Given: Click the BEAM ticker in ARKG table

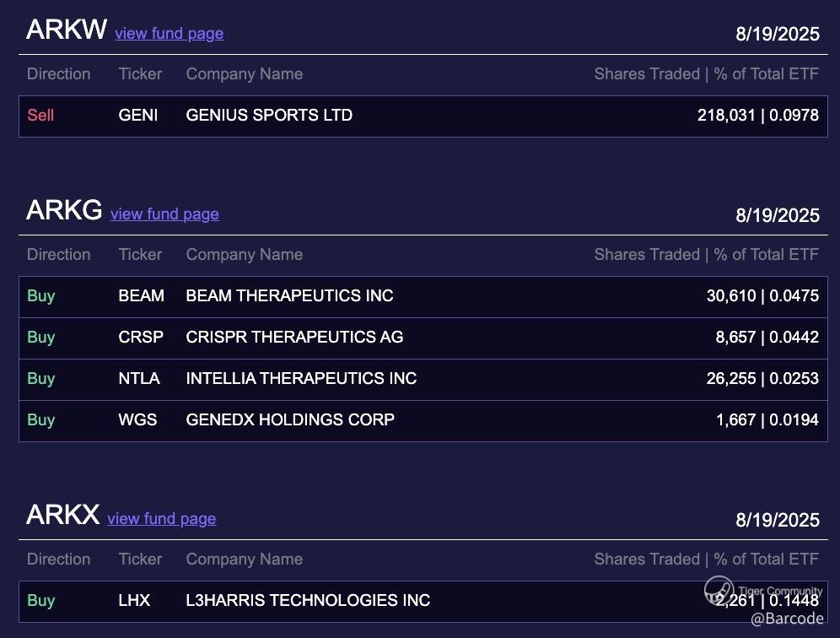Looking at the screenshot, I should [x=142, y=296].
